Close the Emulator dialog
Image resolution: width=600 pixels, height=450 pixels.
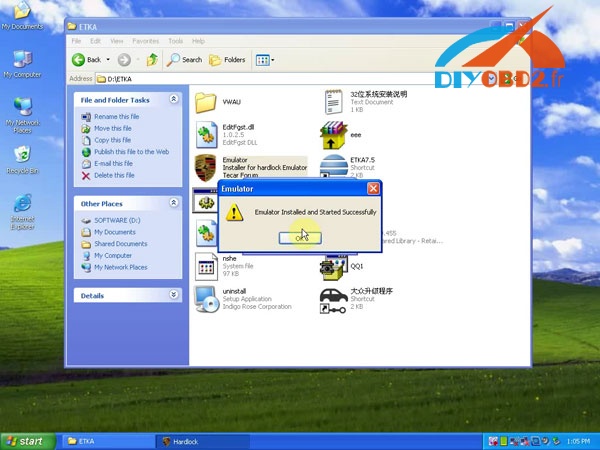pos(373,188)
